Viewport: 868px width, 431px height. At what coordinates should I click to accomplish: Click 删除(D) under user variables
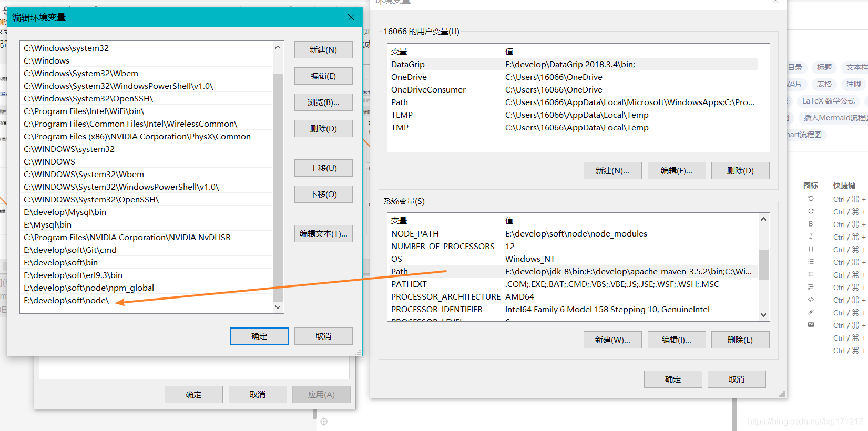740,171
